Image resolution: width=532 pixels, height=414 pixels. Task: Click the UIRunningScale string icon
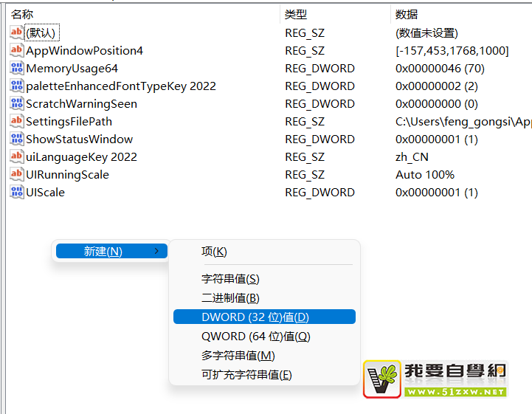[x=17, y=174]
